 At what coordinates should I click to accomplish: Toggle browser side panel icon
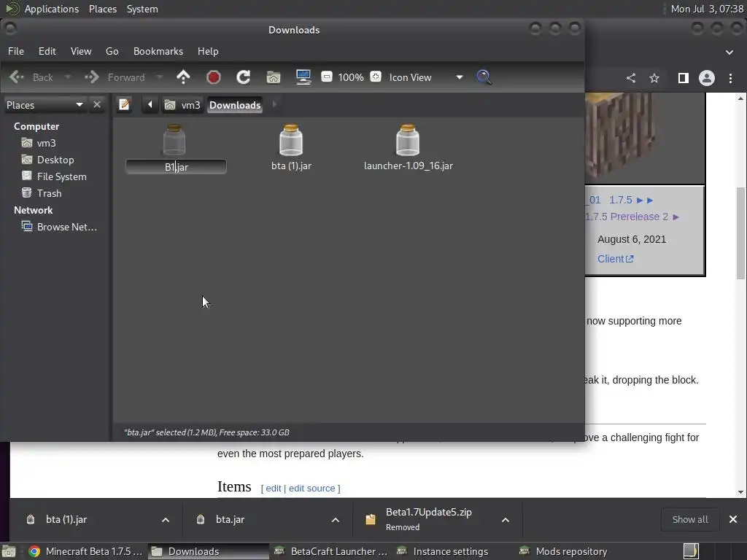coord(683,78)
